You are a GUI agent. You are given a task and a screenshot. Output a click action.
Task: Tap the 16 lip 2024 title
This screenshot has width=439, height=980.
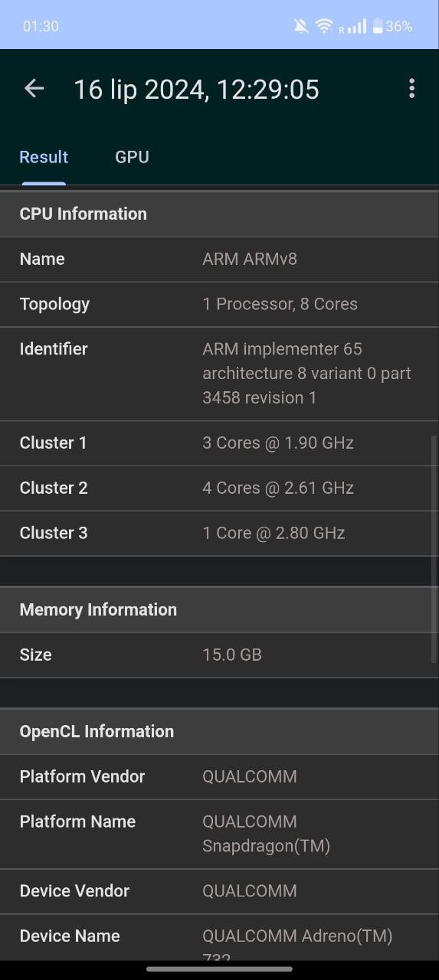point(196,90)
